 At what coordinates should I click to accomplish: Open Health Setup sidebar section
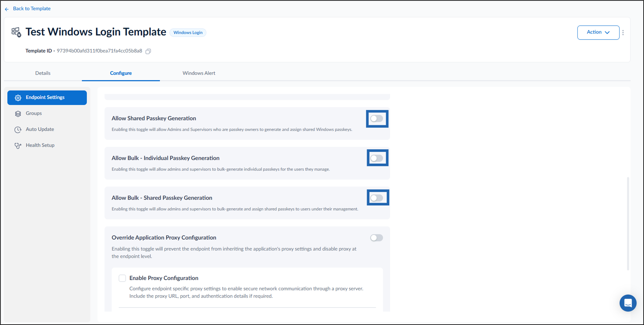point(47,145)
